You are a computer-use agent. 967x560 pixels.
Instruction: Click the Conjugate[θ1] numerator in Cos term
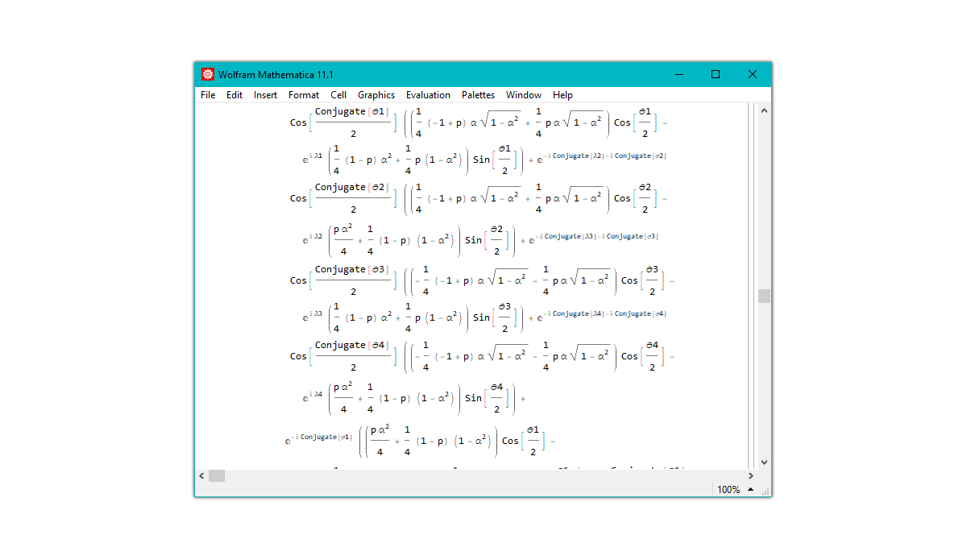pyautogui.click(x=352, y=111)
